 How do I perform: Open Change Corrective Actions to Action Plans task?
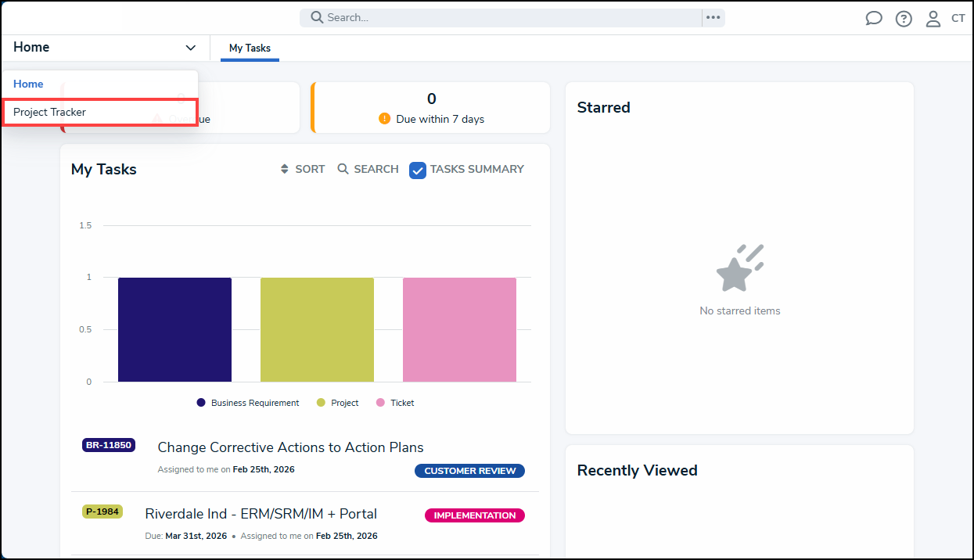290,447
